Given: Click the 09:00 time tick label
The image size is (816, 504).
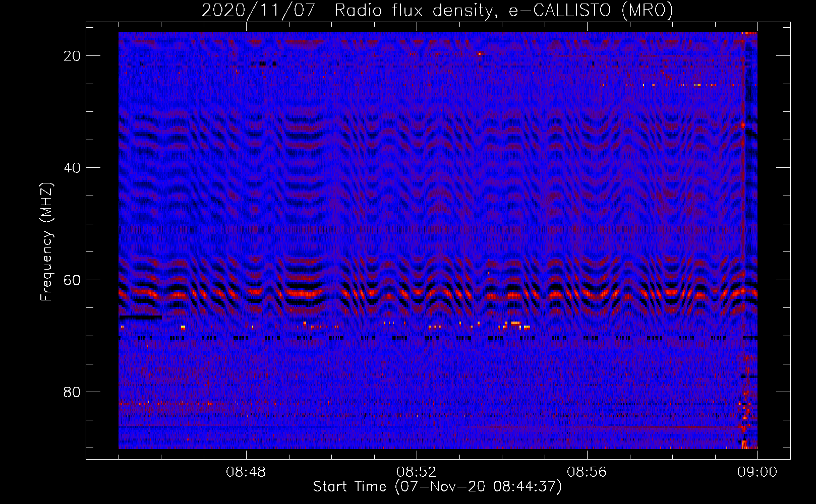Looking at the screenshot, I should (757, 472).
